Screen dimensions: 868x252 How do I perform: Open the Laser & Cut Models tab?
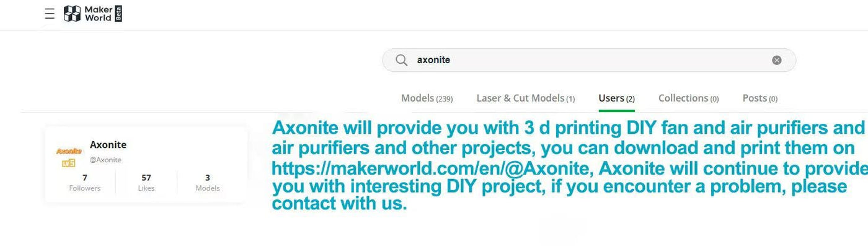pyautogui.click(x=526, y=98)
